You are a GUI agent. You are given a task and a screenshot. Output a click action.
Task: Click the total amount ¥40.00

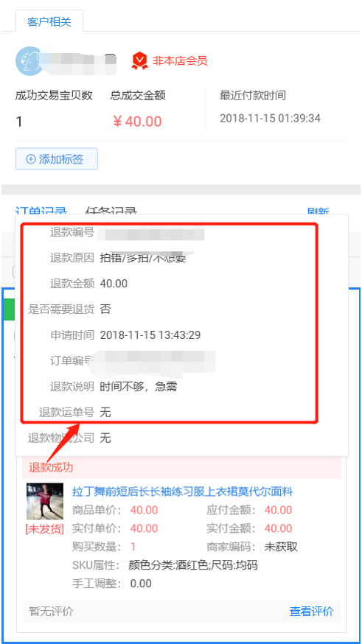coord(137,122)
